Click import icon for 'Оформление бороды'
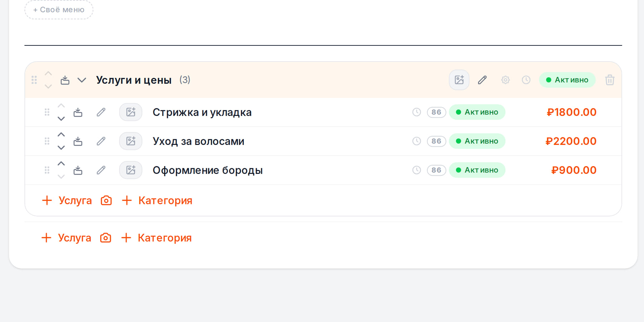 point(78,170)
